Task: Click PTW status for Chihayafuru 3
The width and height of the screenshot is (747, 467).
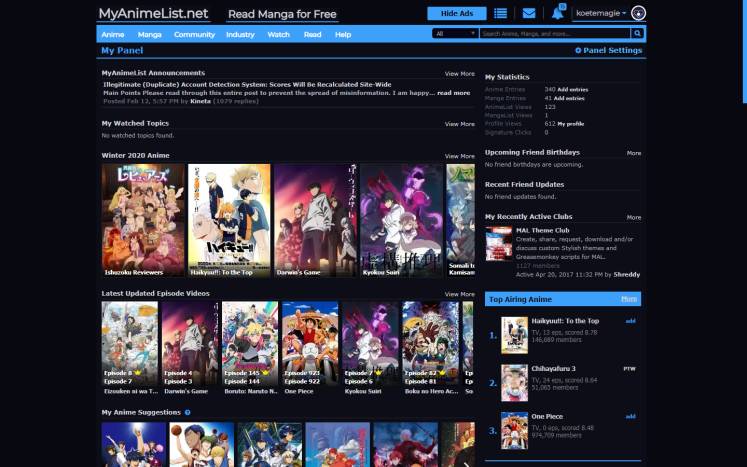Action: 629,369
